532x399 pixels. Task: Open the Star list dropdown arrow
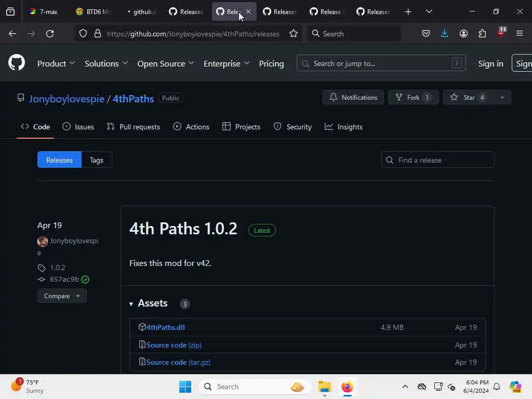point(502,97)
